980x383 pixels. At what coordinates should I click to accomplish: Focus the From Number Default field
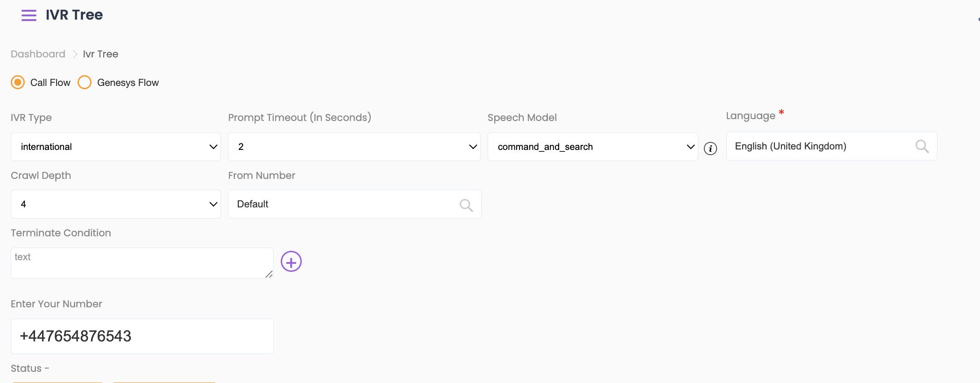(x=346, y=204)
